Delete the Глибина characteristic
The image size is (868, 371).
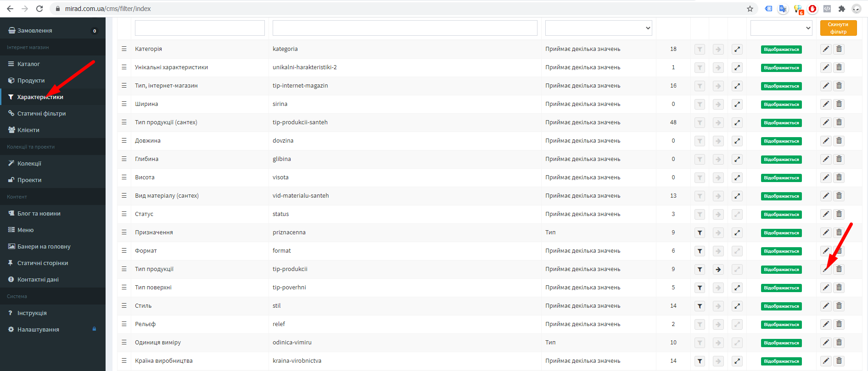[839, 159]
